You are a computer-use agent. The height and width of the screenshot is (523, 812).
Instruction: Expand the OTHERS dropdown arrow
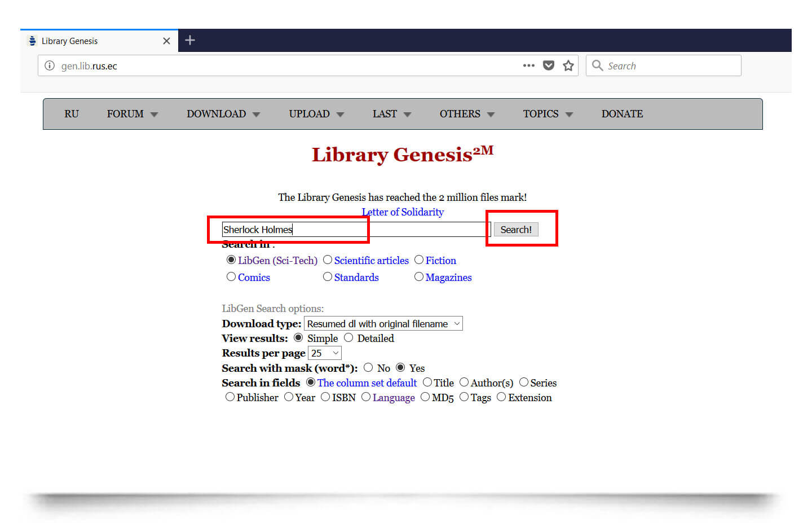491,115
